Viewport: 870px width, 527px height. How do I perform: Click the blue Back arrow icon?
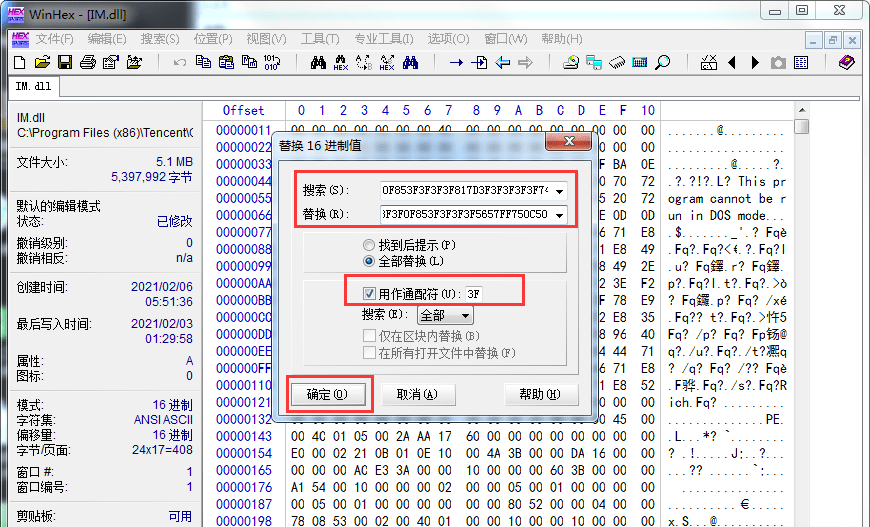pos(503,62)
